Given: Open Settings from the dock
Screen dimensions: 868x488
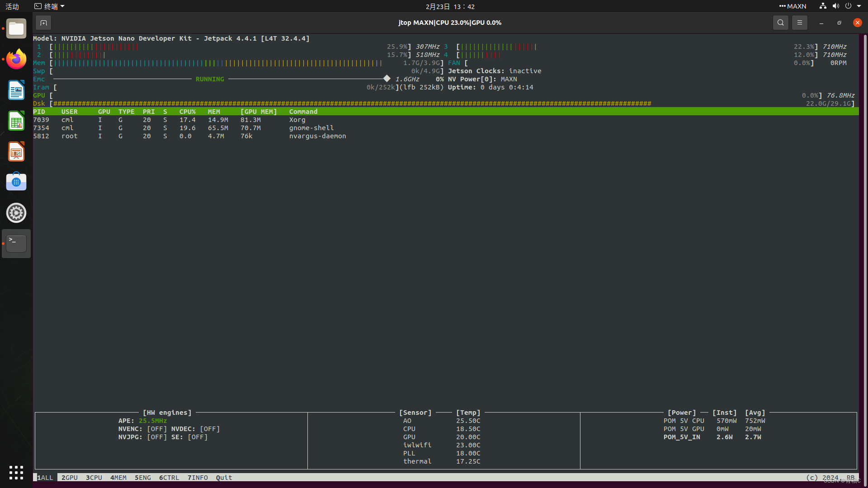Looking at the screenshot, I should (x=16, y=212).
